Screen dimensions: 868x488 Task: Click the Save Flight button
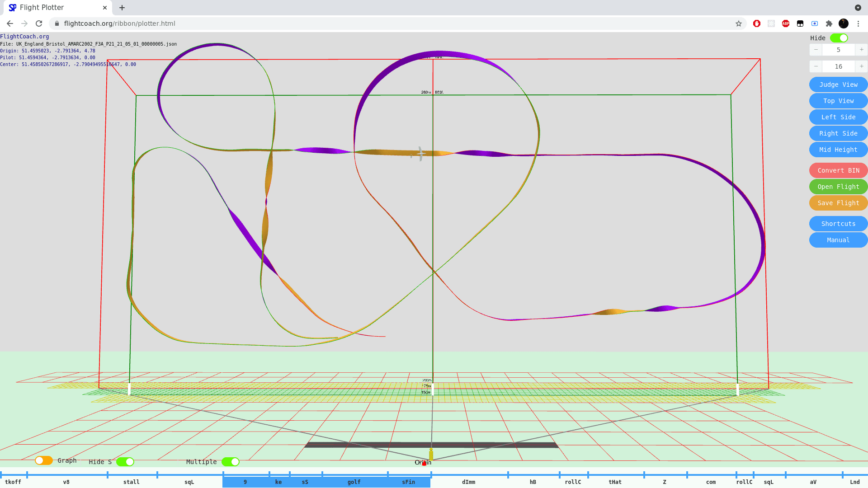pyautogui.click(x=838, y=203)
